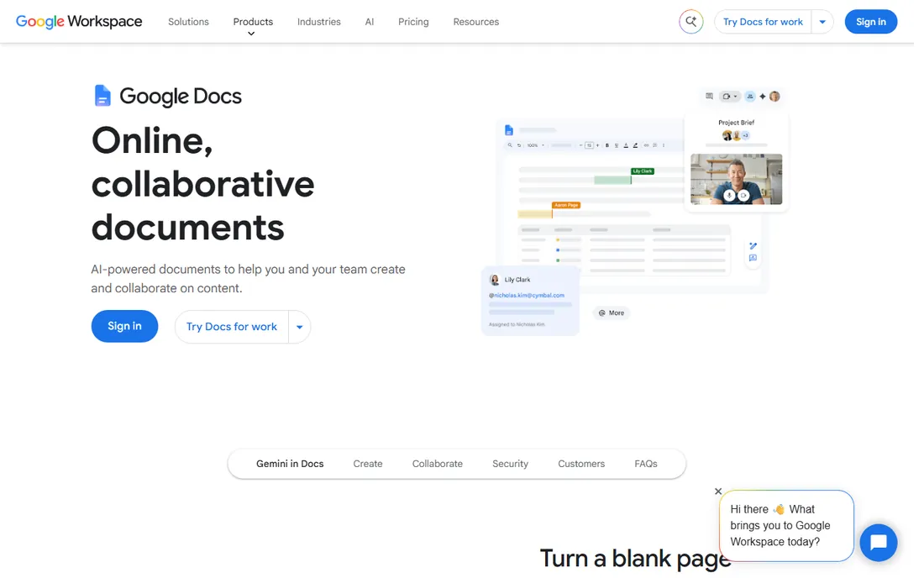Select the FAQs tab
This screenshot has height=578, width=924.
646,464
